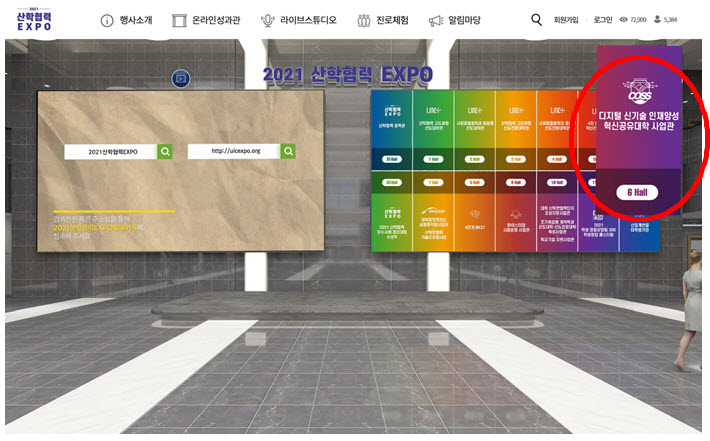
Task: Click the 8 Hall button
Action: [474, 182]
